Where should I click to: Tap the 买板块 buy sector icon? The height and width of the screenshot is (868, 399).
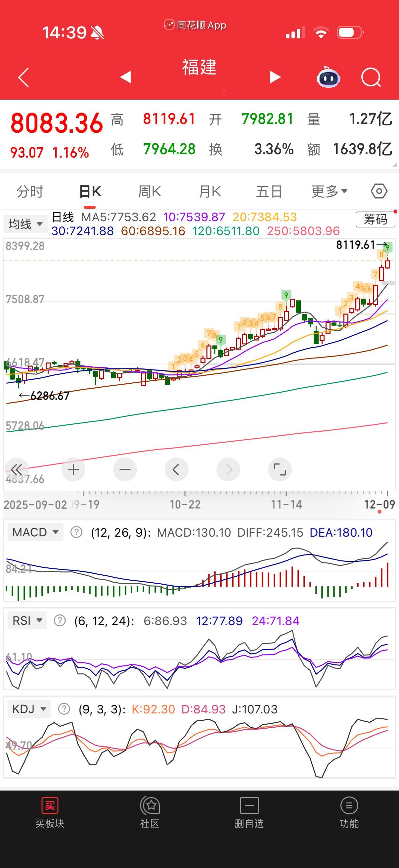(50, 813)
